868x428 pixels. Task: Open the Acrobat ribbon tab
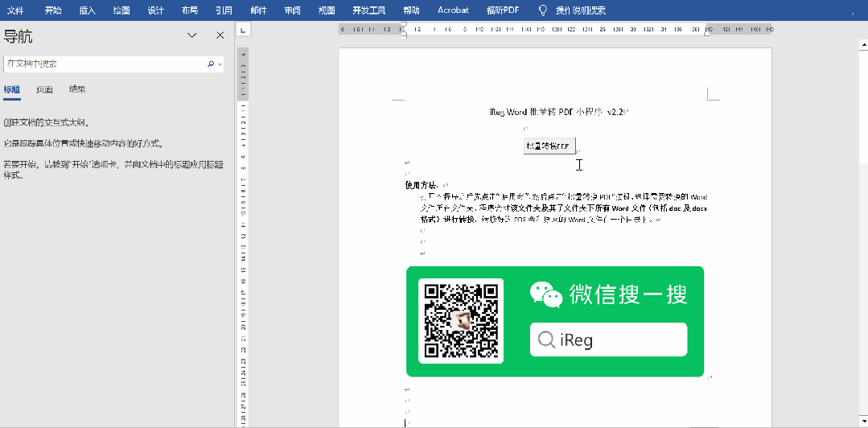point(453,10)
